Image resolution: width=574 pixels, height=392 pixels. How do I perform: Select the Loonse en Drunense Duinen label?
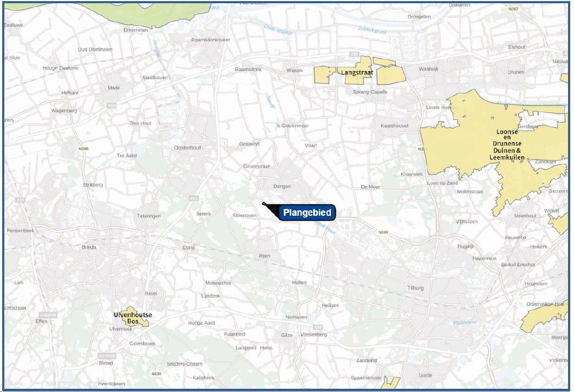(507, 144)
